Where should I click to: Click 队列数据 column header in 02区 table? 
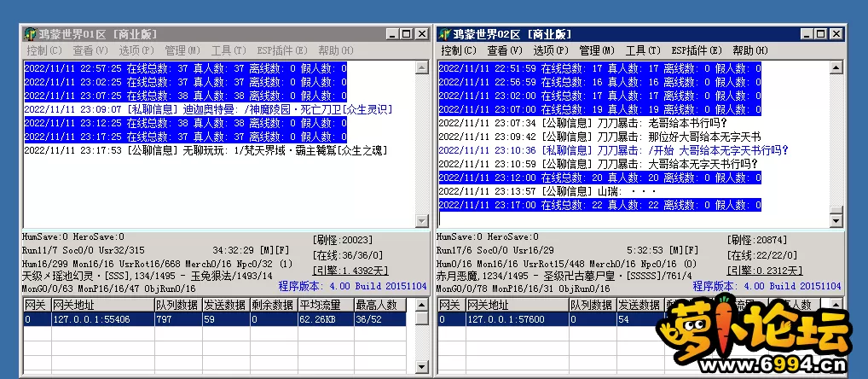click(593, 305)
